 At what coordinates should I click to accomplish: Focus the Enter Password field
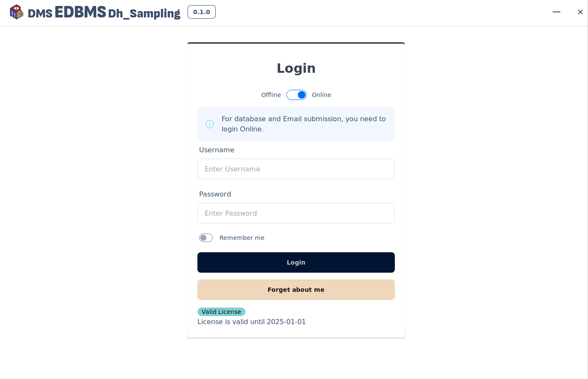(x=296, y=213)
